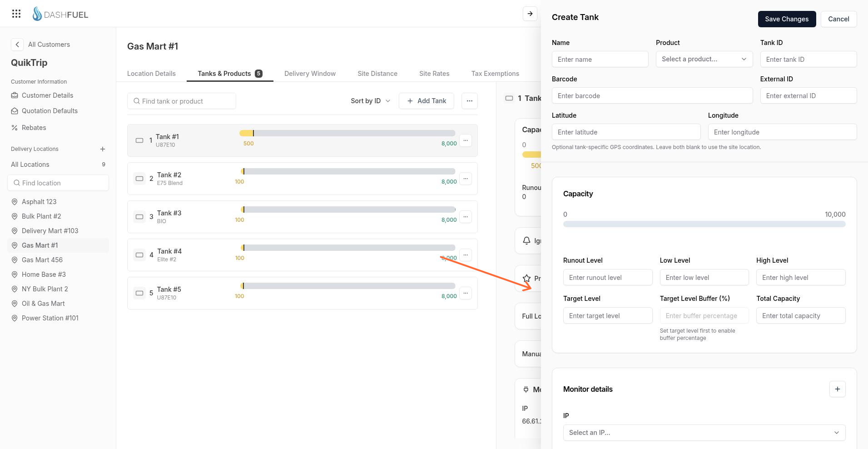Click the External ID field
Image resolution: width=868 pixels, height=449 pixels.
click(x=808, y=95)
